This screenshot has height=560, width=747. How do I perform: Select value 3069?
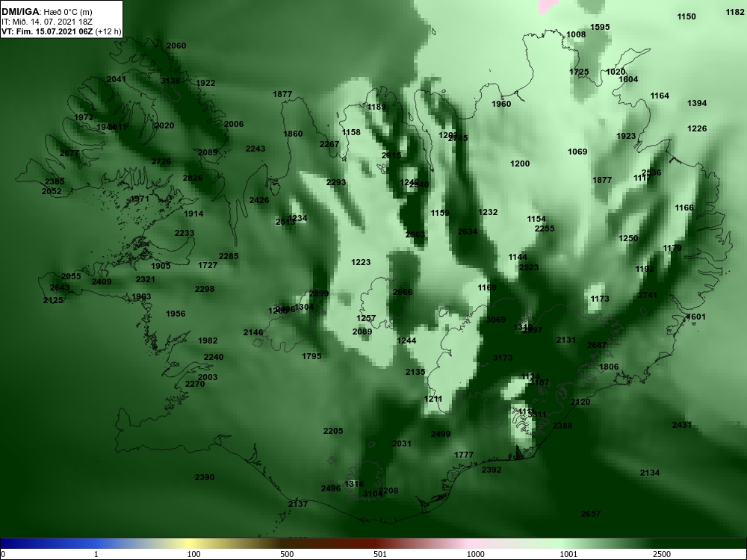click(x=496, y=320)
